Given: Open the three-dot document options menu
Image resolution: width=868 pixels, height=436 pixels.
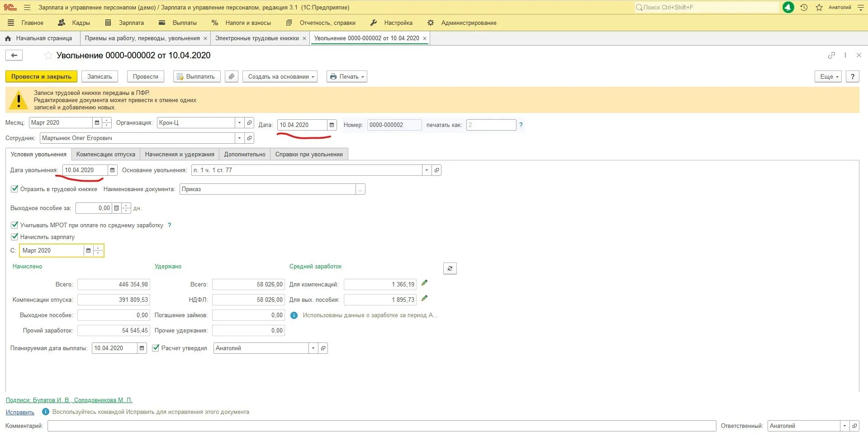Looking at the screenshot, I should click(845, 55).
